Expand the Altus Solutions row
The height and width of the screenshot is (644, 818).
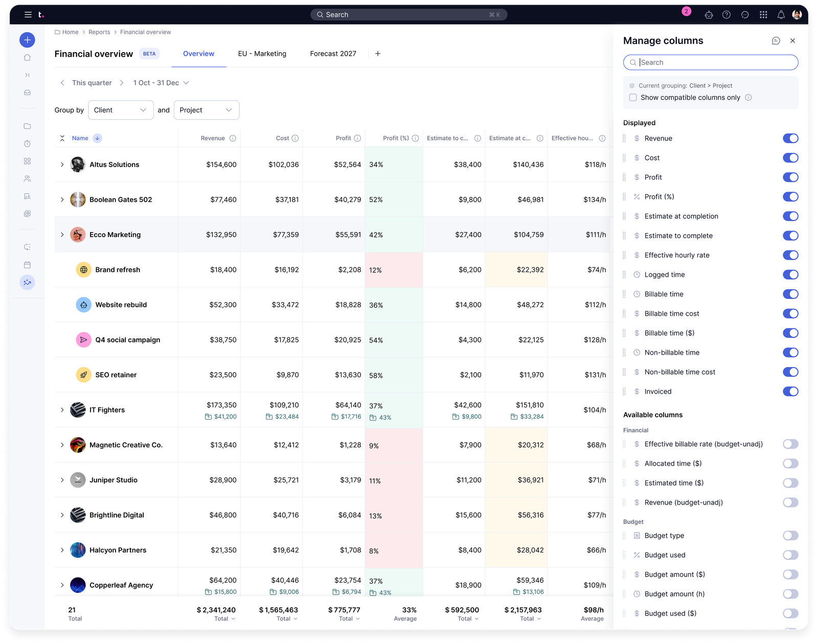click(62, 165)
